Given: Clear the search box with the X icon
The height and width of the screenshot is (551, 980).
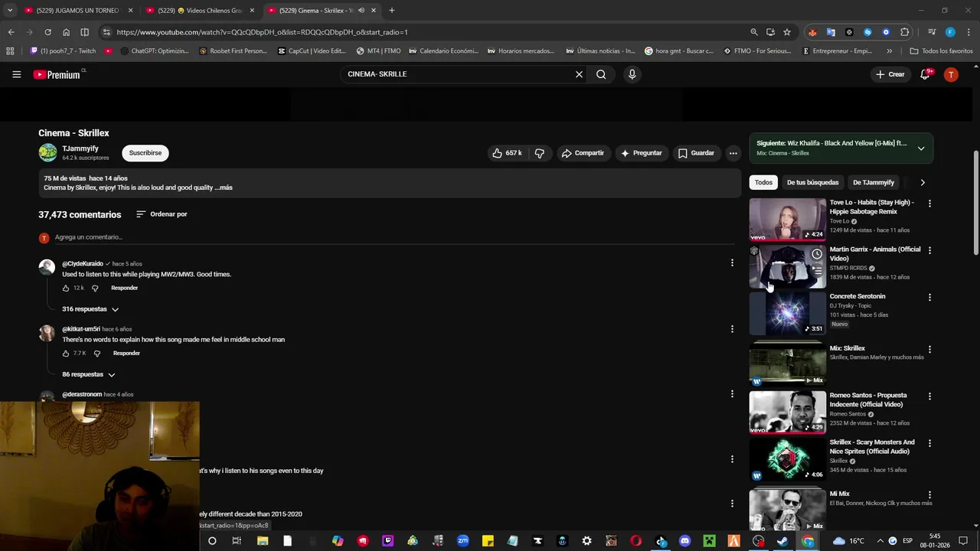Looking at the screenshot, I should [579, 74].
